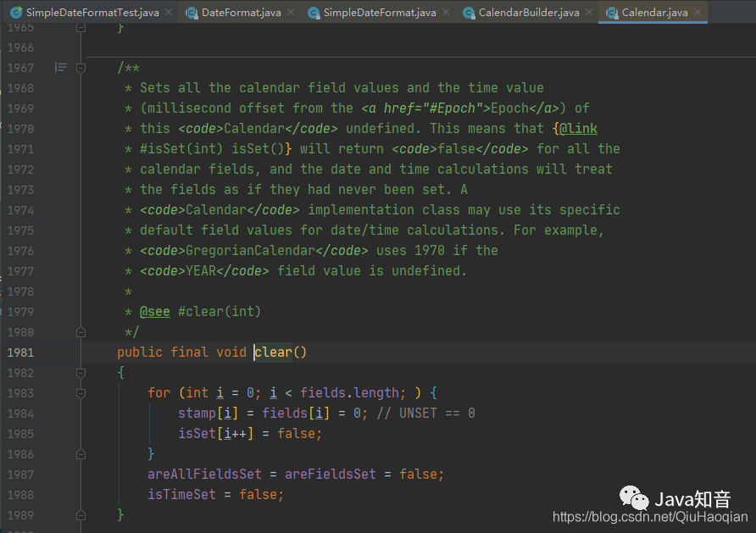Toggle rendered doc view icon at line 1967
This screenshot has height=533, width=756.
61,68
